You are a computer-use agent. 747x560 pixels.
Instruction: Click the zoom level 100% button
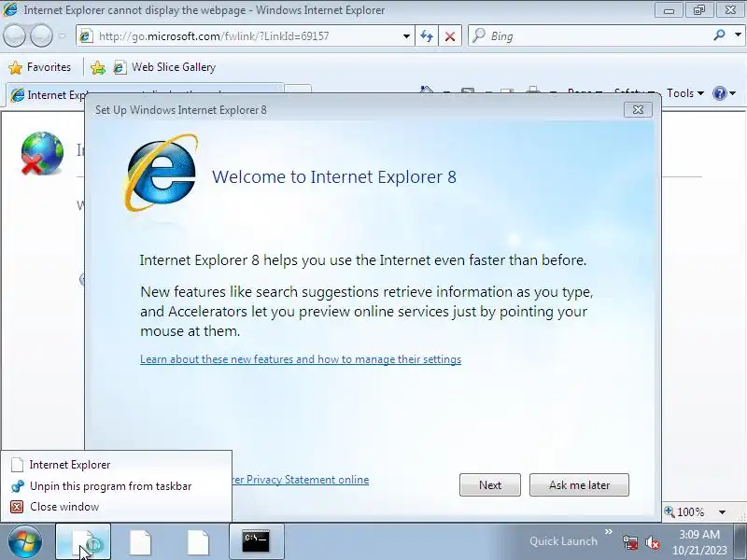coord(685,511)
